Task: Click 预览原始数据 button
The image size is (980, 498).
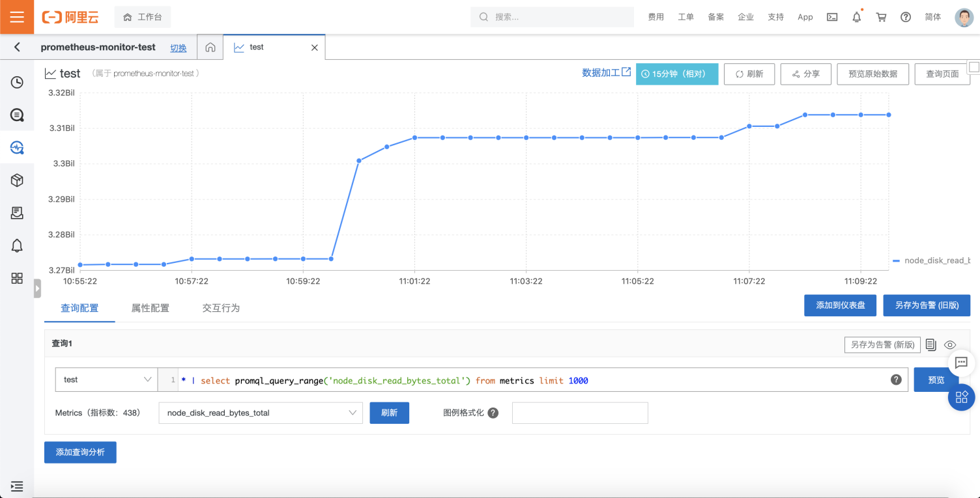Action: [872, 74]
